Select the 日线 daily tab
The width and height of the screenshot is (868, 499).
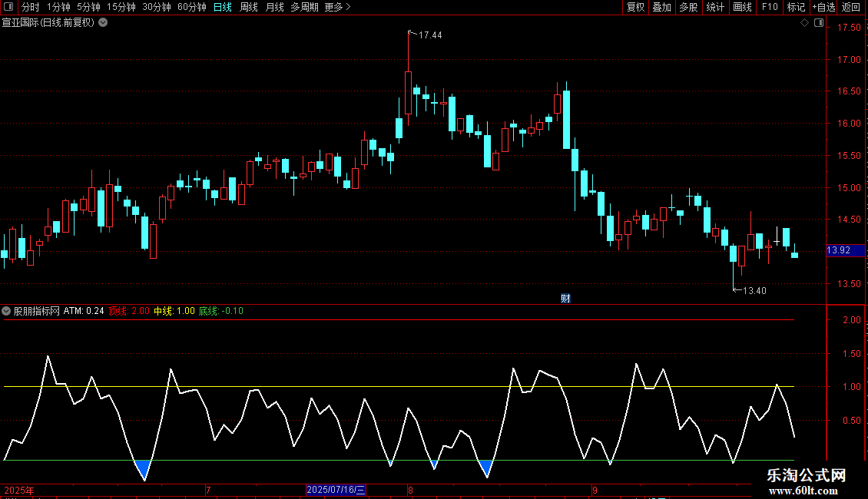(x=223, y=7)
